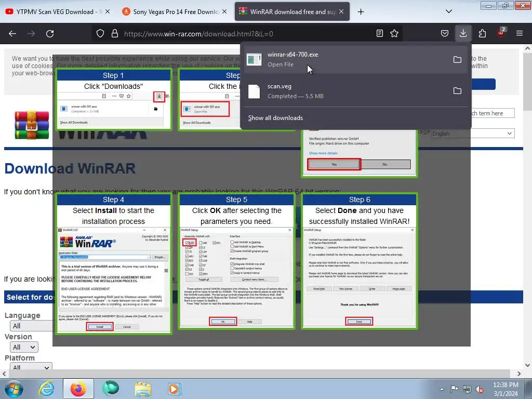The image size is (532, 399).
Task: Expand the list all tabs chevron
Action: (x=448, y=11)
